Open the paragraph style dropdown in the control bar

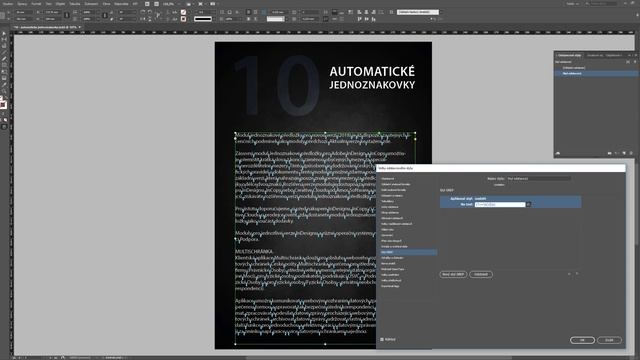coord(418,12)
